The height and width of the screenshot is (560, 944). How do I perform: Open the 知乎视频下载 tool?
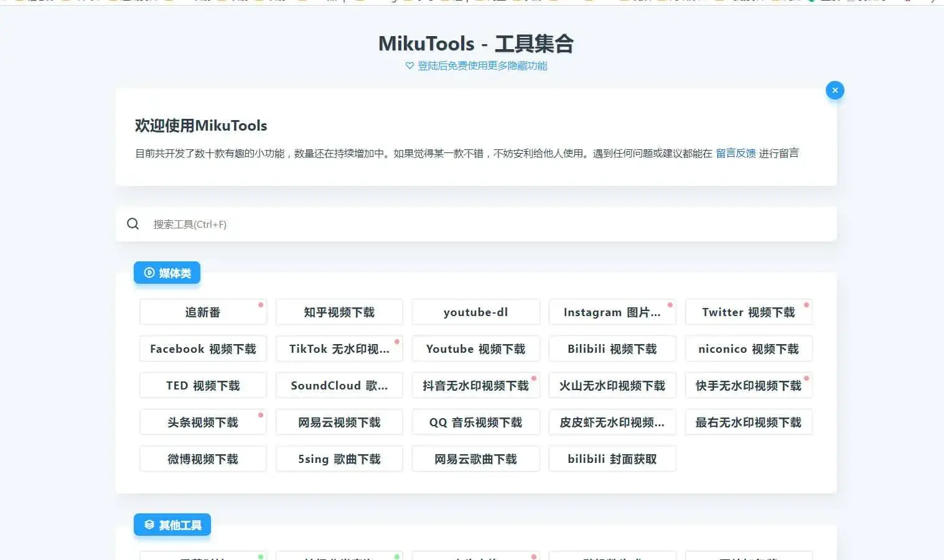(339, 312)
